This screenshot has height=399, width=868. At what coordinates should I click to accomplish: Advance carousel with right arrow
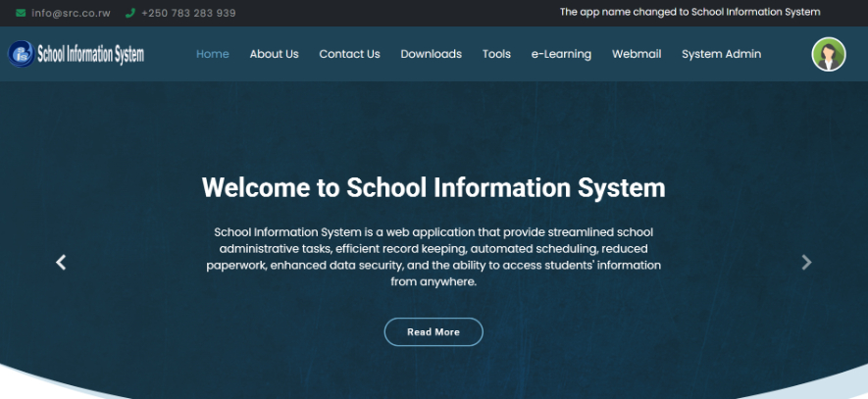click(806, 263)
